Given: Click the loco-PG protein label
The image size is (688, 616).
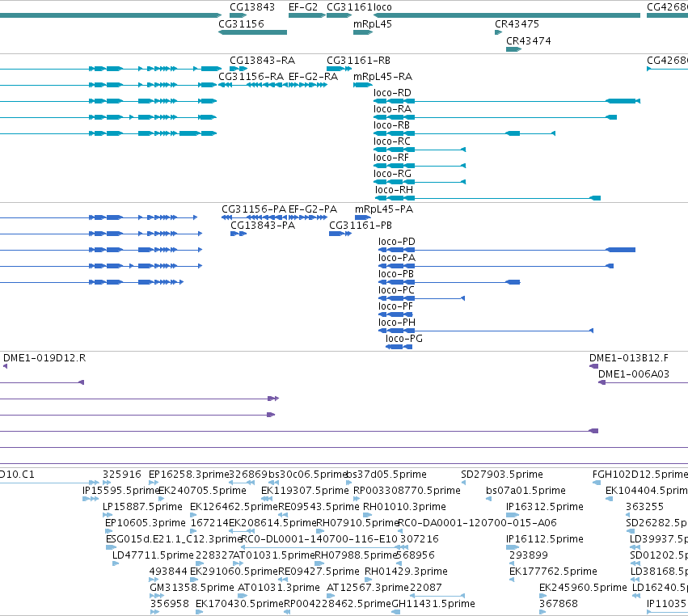Looking at the screenshot, I should 404,339.
